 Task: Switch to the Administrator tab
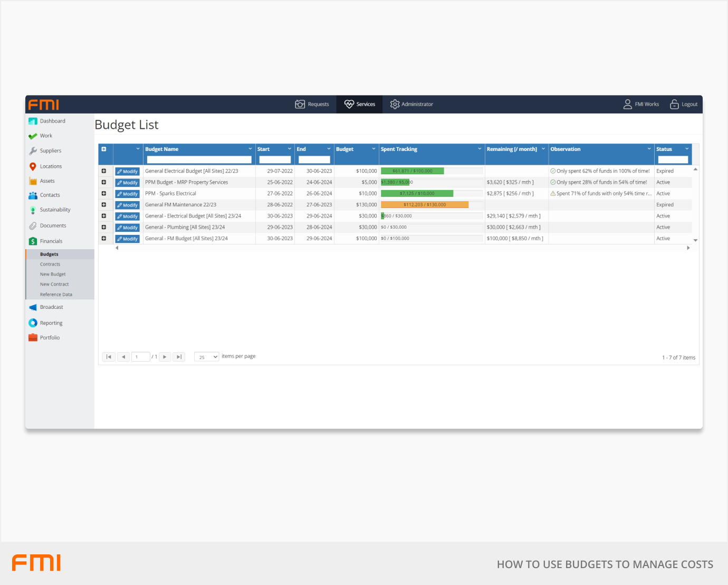tap(411, 105)
